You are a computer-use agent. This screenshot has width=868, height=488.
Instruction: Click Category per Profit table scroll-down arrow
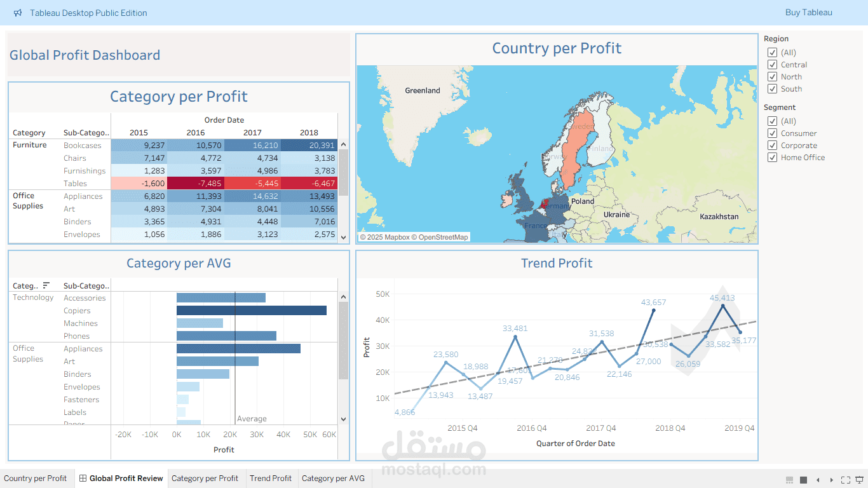coord(344,237)
